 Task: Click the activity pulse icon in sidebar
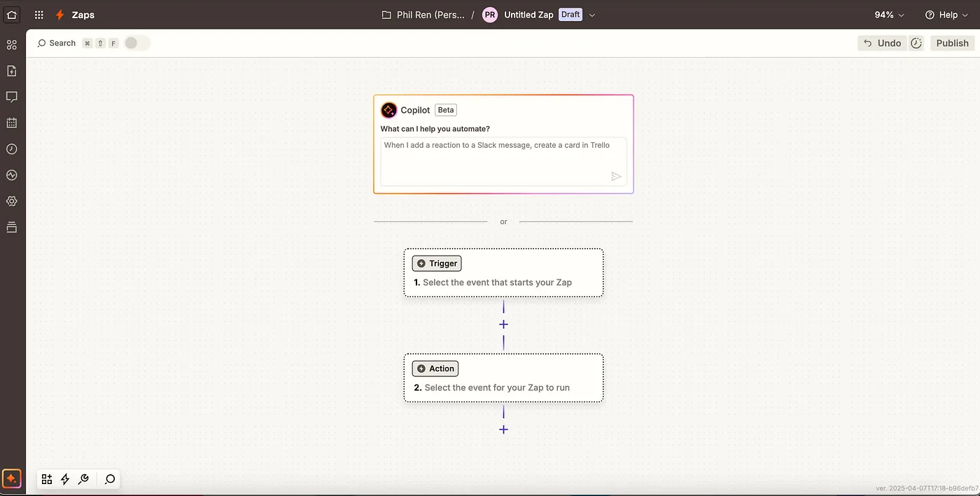tap(11, 175)
